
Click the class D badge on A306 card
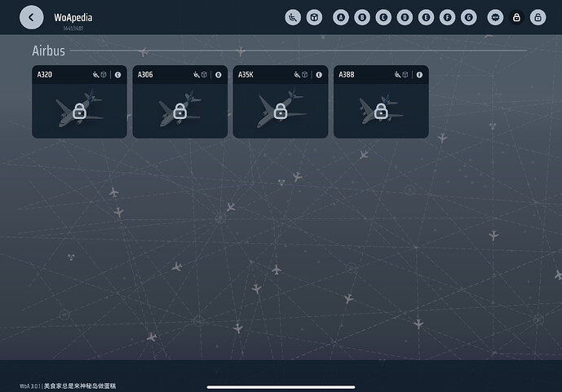click(x=219, y=74)
